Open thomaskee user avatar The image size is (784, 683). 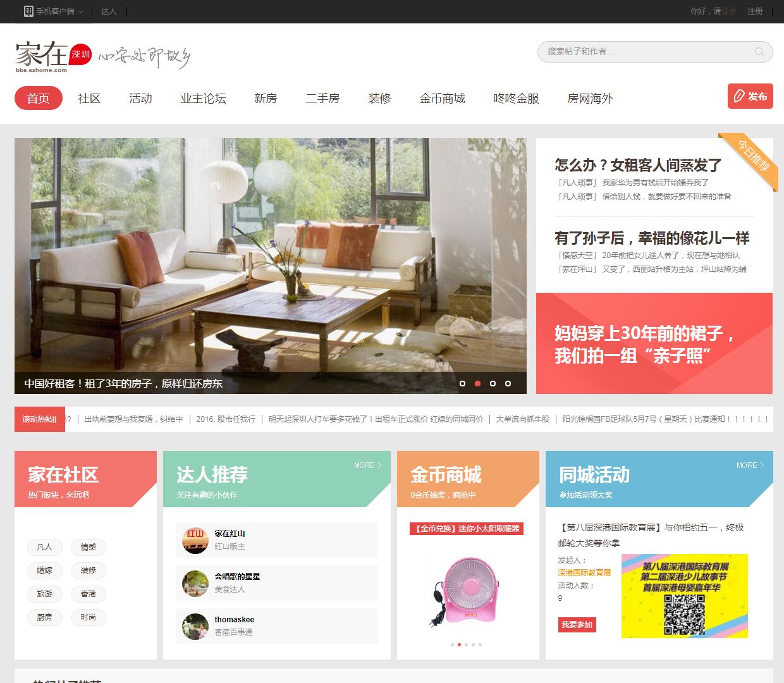point(195,626)
